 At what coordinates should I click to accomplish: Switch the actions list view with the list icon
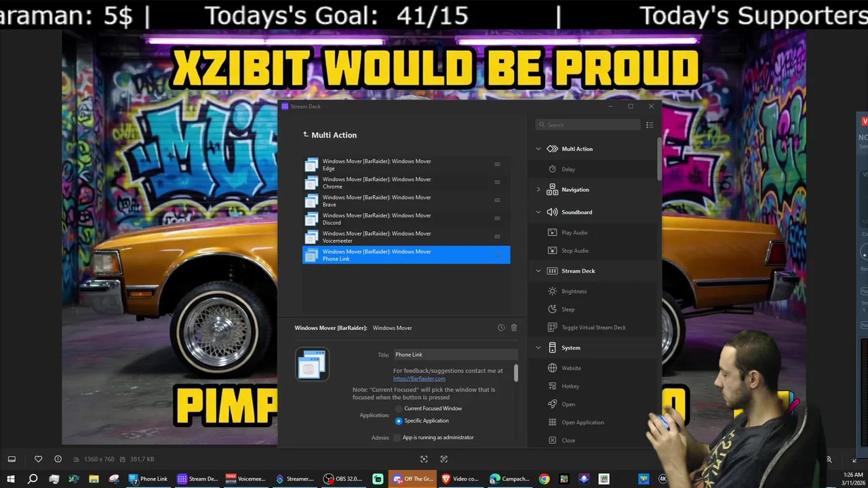click(650, 125)
